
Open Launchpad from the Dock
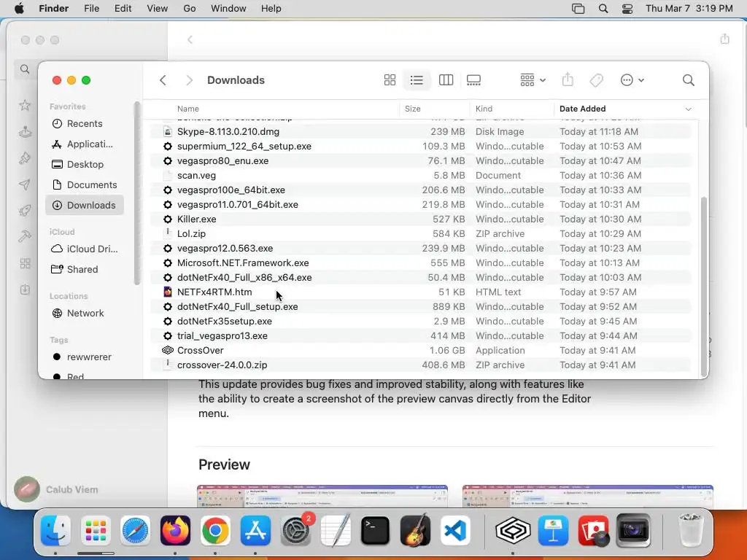click(x=96, y=531)
